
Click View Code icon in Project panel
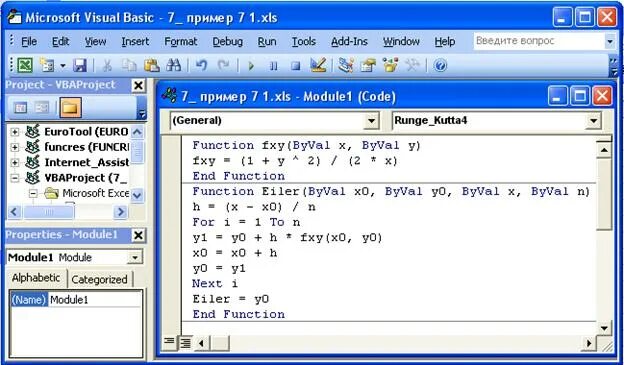pos(20,107)
